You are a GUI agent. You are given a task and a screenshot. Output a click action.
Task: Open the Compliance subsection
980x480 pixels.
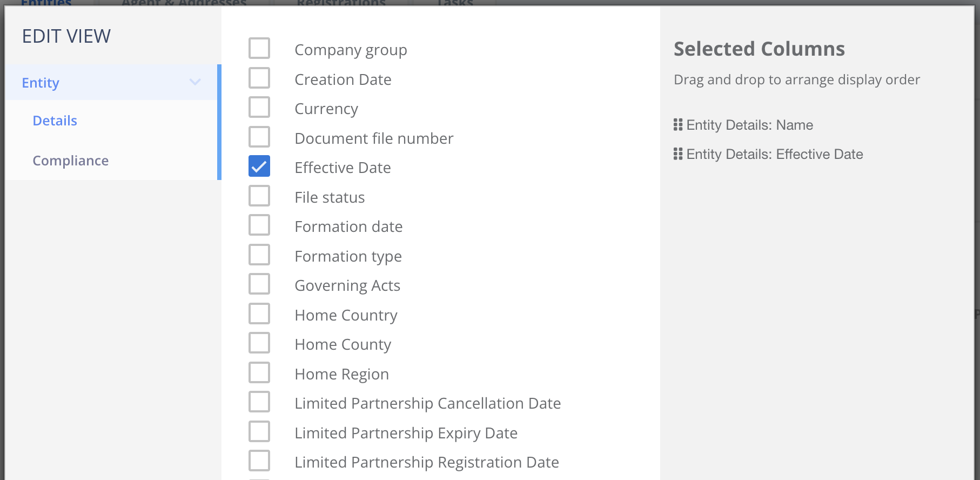click(x=71, y=161)
